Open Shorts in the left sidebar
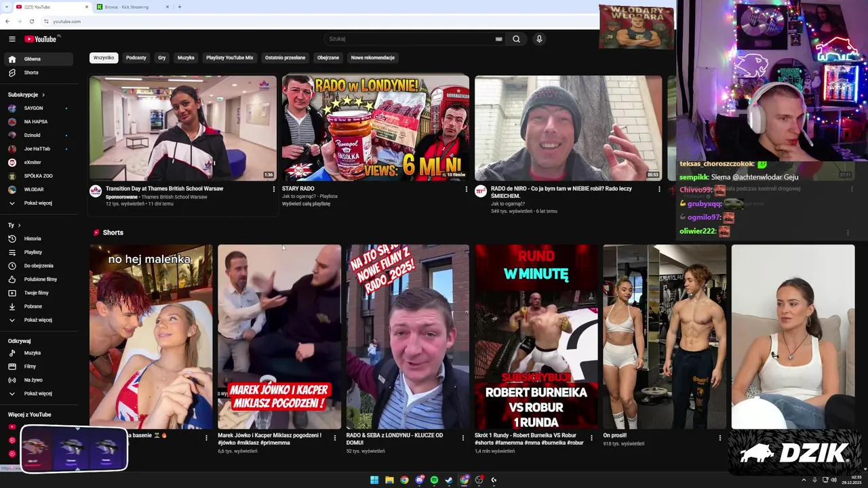This screenshot has width=868, height=488. click(38, 73)
